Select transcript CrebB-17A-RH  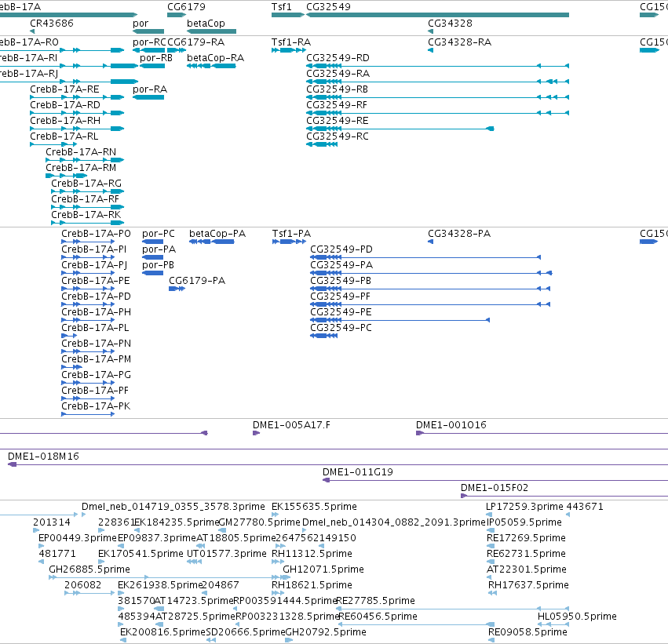(x=65, y=121)
